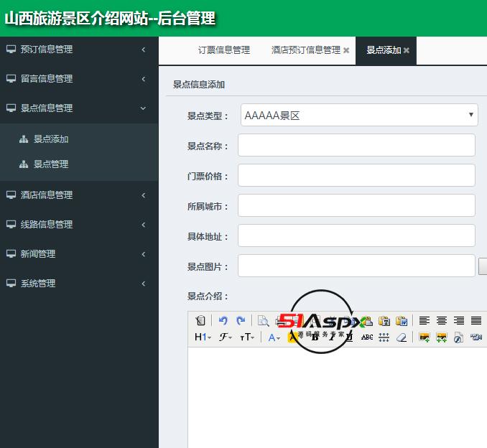Expand 酒店信息管理 sidebar chevron
The image size is (487, 448).
coord(143,195)
